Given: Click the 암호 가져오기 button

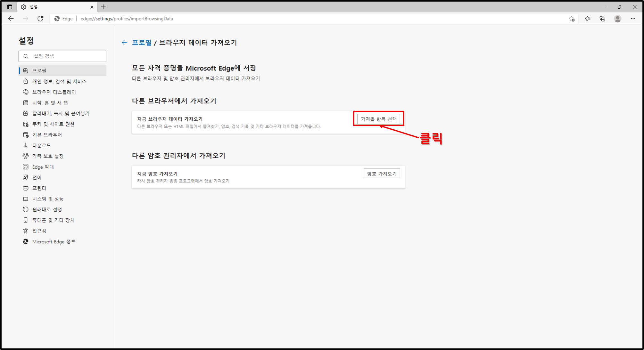Looking at the screenshot, I should 382,174.
